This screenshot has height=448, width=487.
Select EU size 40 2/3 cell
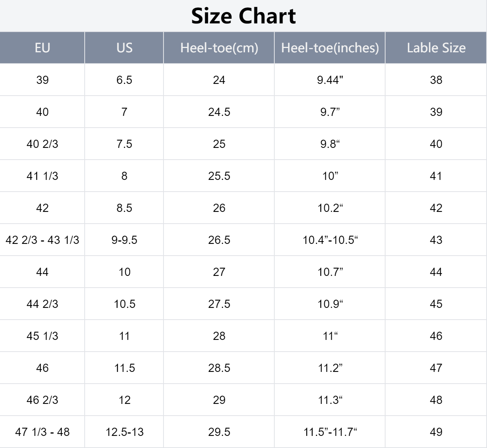pos(42,144)
